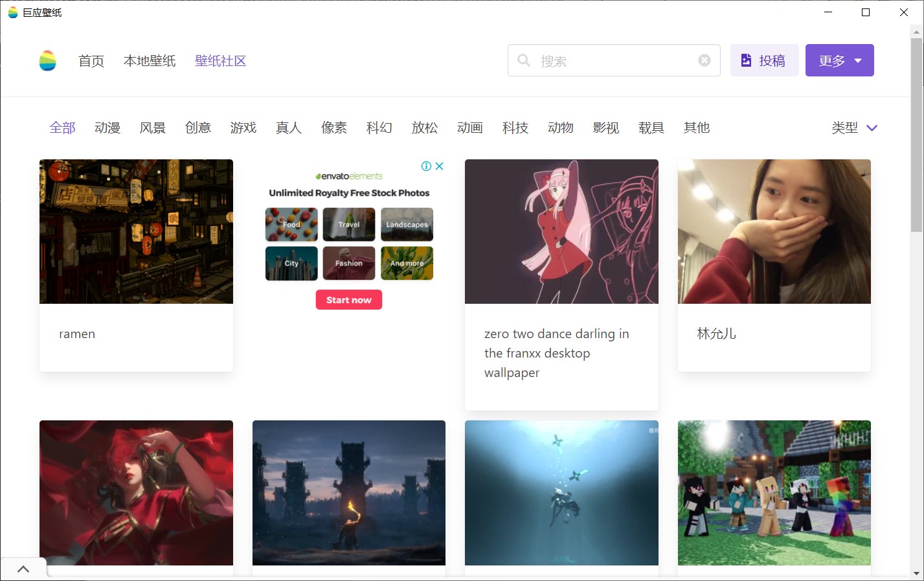Select the And more ad tile

pos(407,263)
